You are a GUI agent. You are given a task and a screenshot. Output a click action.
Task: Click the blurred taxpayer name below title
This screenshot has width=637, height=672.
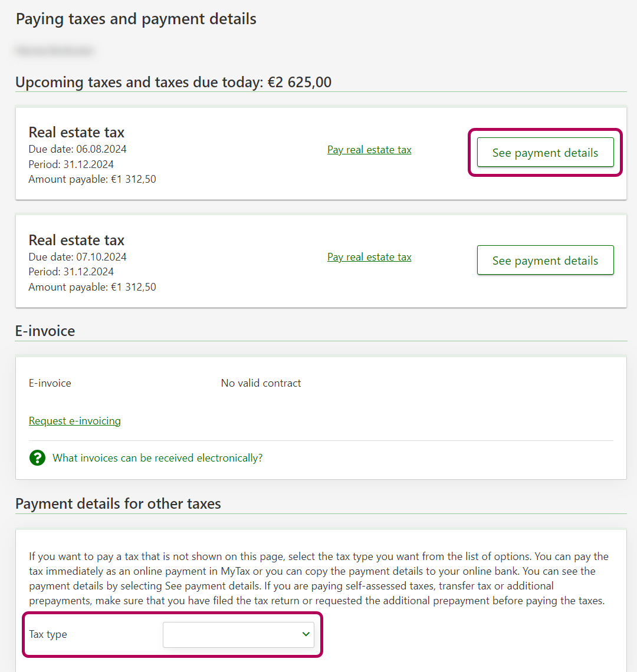(54, 51)
